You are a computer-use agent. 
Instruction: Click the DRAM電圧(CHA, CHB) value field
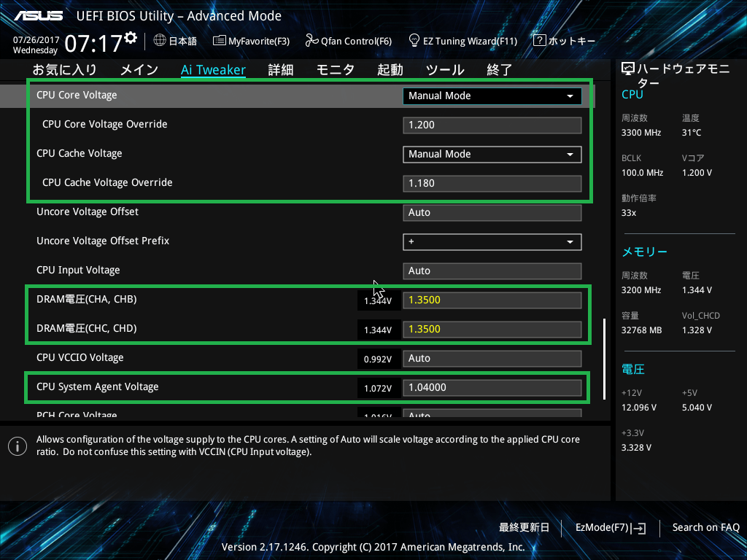pos(492,300)
